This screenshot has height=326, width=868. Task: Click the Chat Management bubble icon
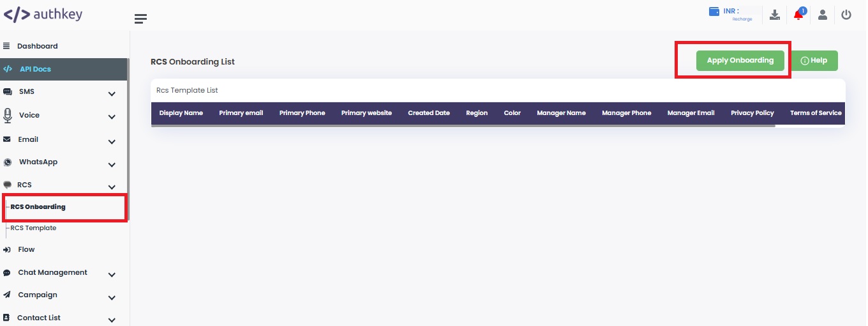pos(7,273)
